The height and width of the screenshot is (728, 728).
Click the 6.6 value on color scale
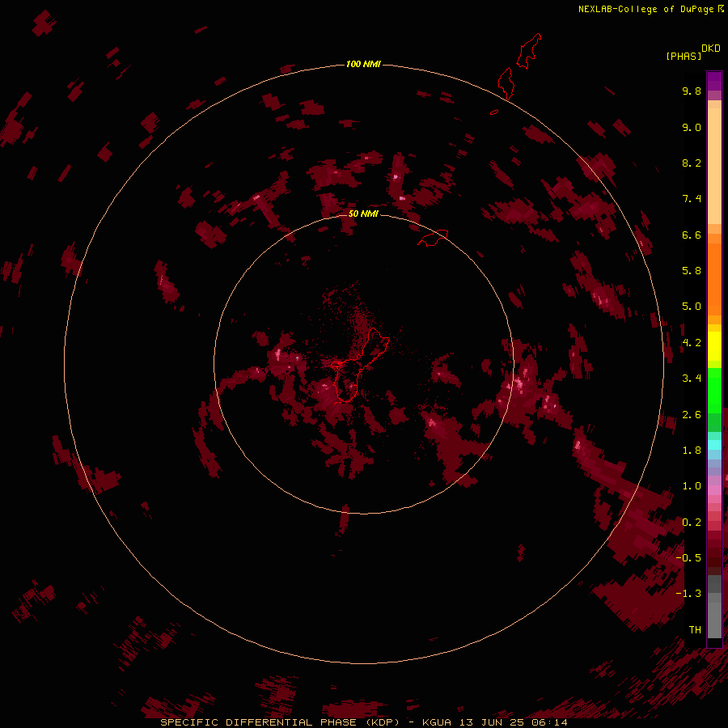point(692,235)
